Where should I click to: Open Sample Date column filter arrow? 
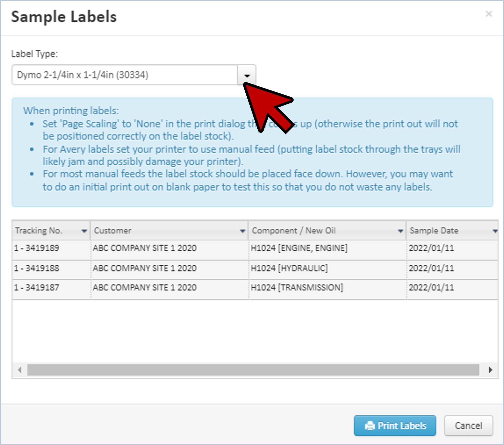coord(495,231)
